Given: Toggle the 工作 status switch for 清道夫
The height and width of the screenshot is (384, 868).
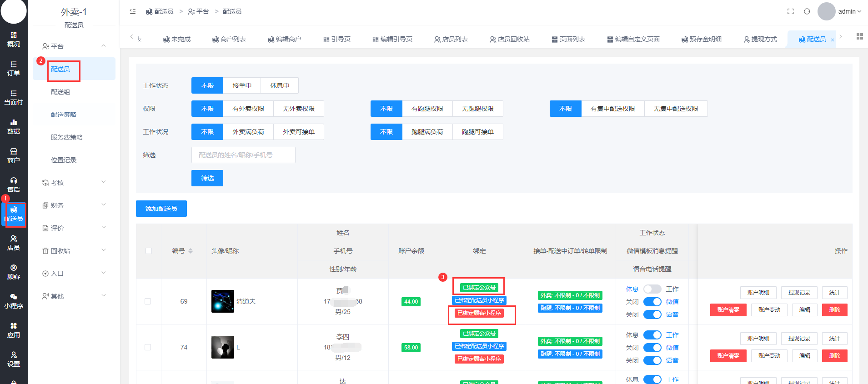Looking at the screenshot, I should pos(652,289).
